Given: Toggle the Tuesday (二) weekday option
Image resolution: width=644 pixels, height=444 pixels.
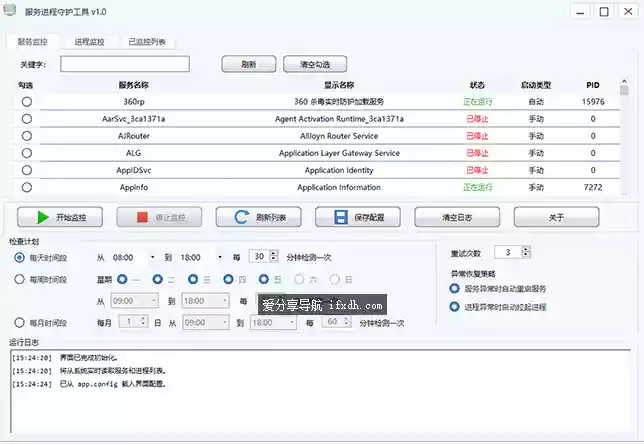Looking at the screenshot, I should 157,279.
